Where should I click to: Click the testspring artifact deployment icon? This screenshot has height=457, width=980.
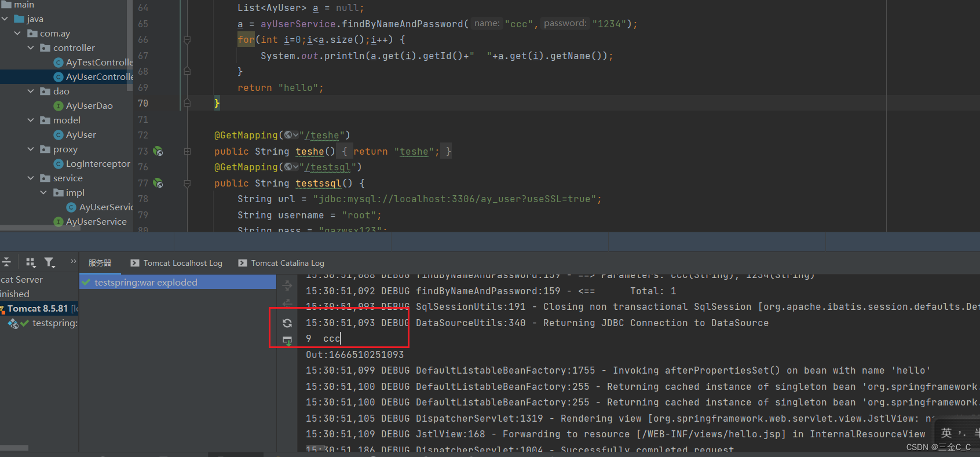tap(13, 323)
